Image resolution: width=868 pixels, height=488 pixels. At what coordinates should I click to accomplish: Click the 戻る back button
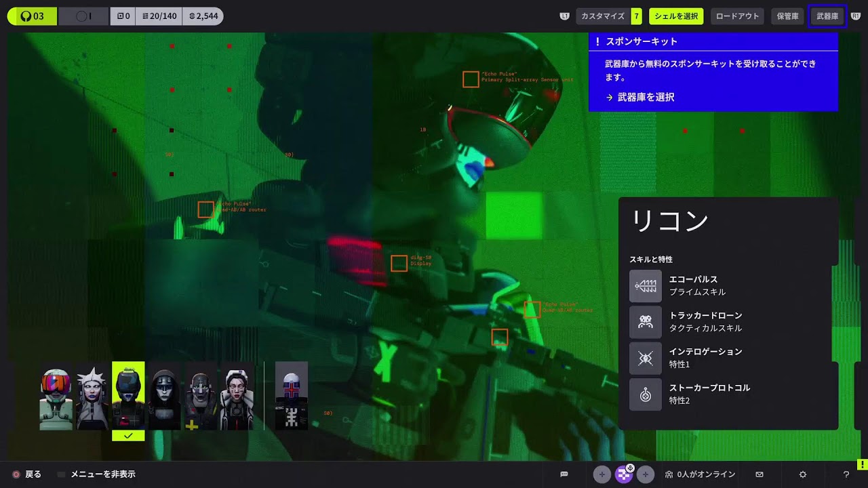pos(27,474)
